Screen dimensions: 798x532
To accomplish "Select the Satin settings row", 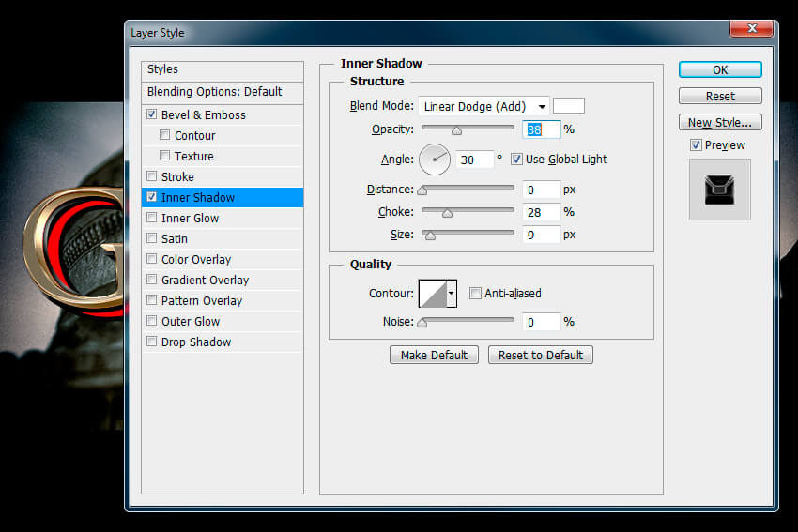I will (223, 238).
